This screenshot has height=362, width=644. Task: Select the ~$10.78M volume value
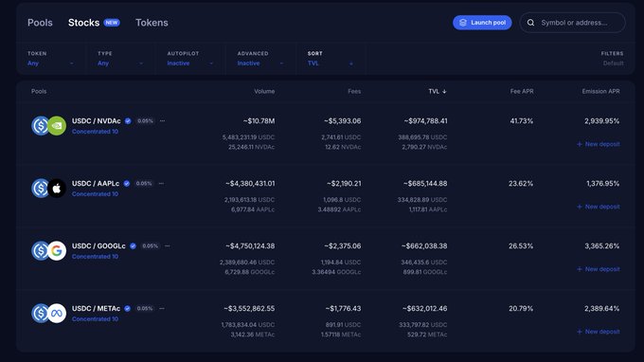[259, 120]
